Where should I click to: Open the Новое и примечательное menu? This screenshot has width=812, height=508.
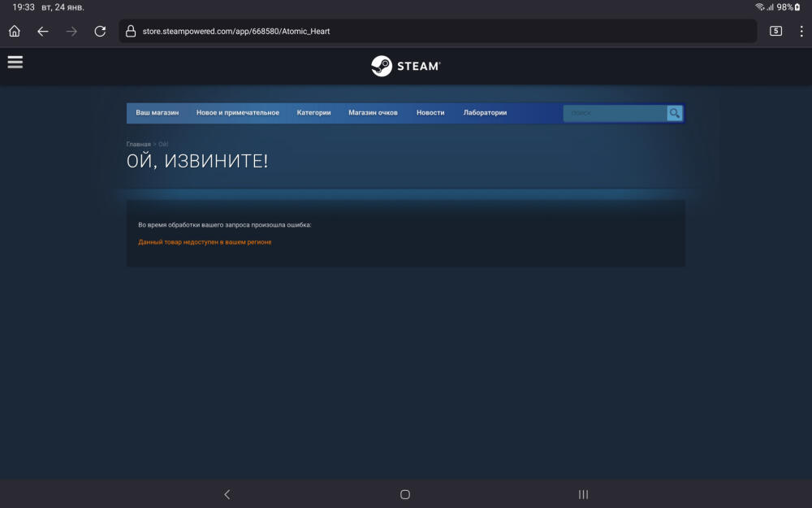(238, 112)
